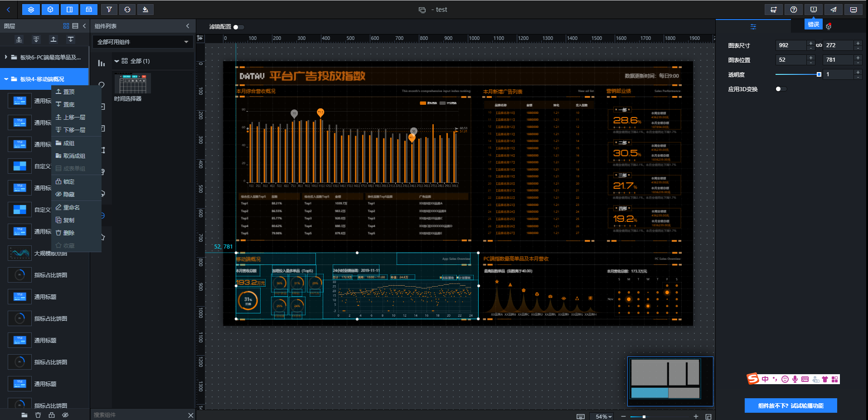Switch layers to list view
868x420 pixels.
click(x=75, y=26)
